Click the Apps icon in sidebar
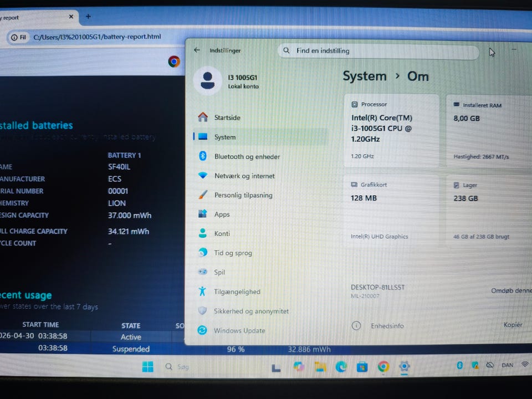Viewport: 532px width, 399px height. [x=203, y=213]
